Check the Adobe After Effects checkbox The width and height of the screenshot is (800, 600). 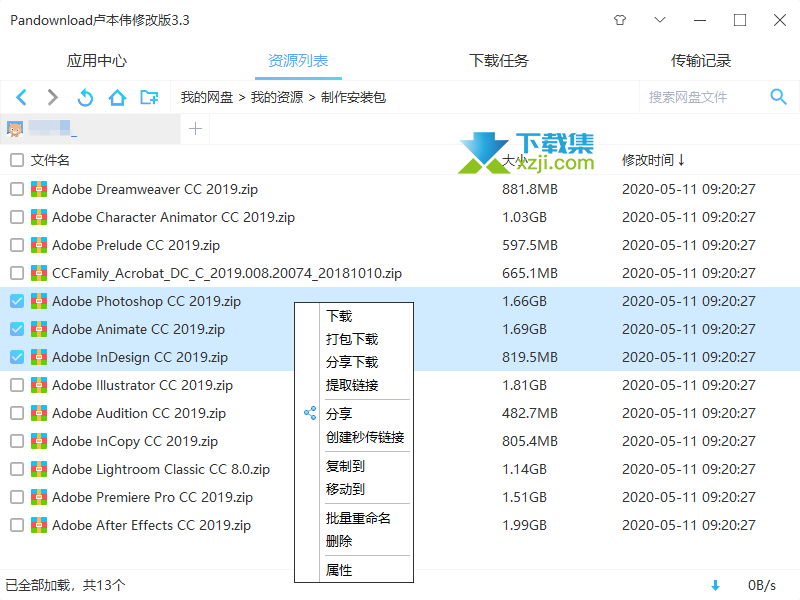coord(17,526)
